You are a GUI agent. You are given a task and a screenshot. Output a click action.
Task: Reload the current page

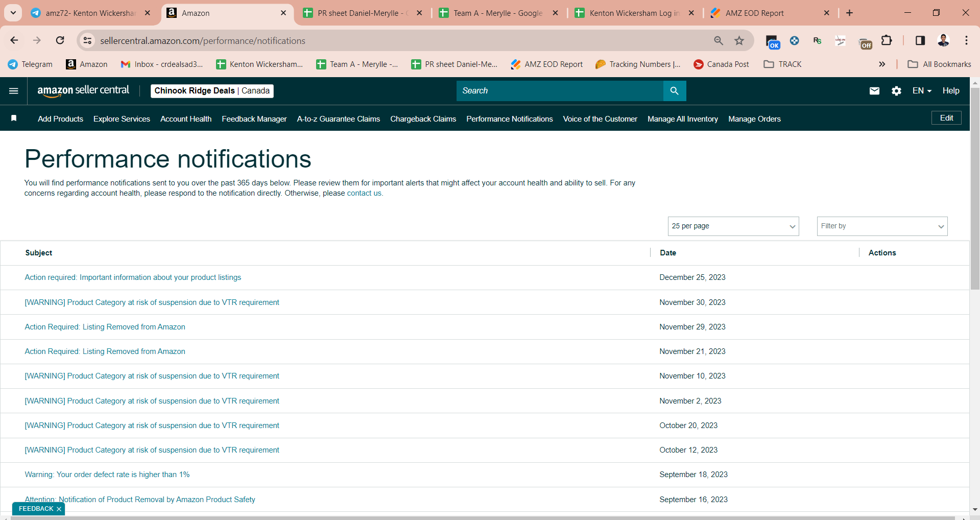[x=60, y=40]
